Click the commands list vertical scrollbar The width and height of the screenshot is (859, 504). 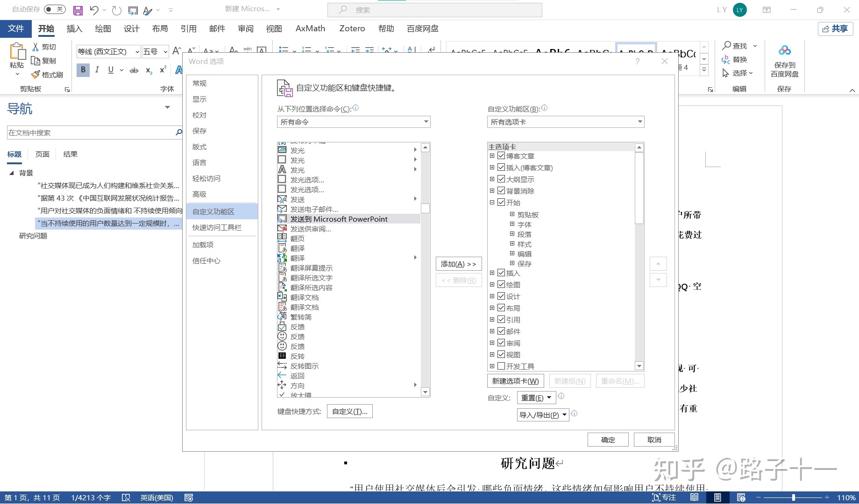[425, 270]
